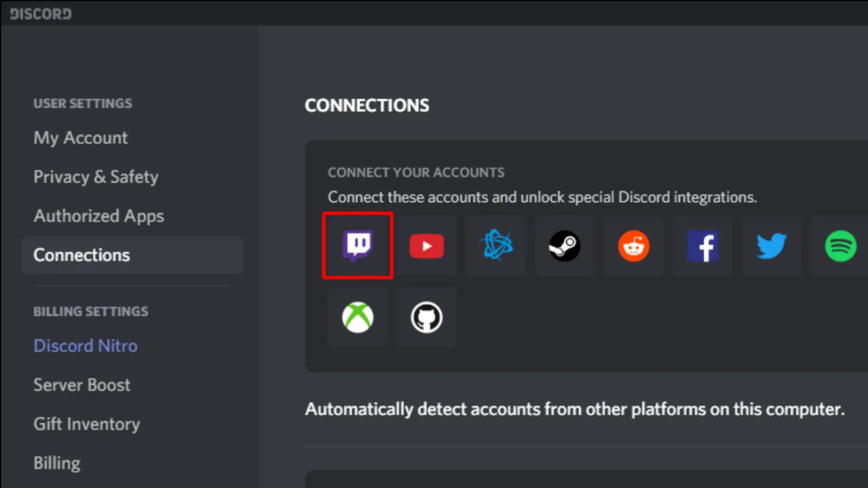Connect your Reddit account

pos(633,246)
